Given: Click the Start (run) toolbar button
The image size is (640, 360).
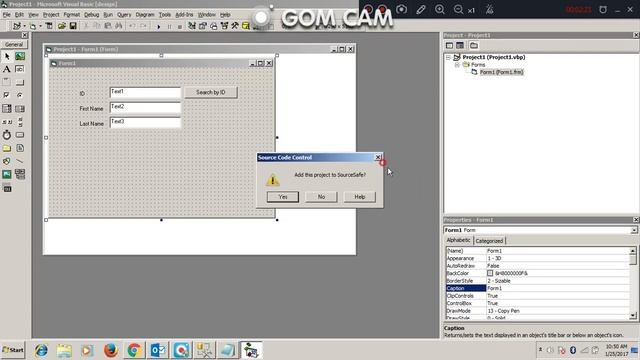Looking at the screenshot, I should point(158,26).
